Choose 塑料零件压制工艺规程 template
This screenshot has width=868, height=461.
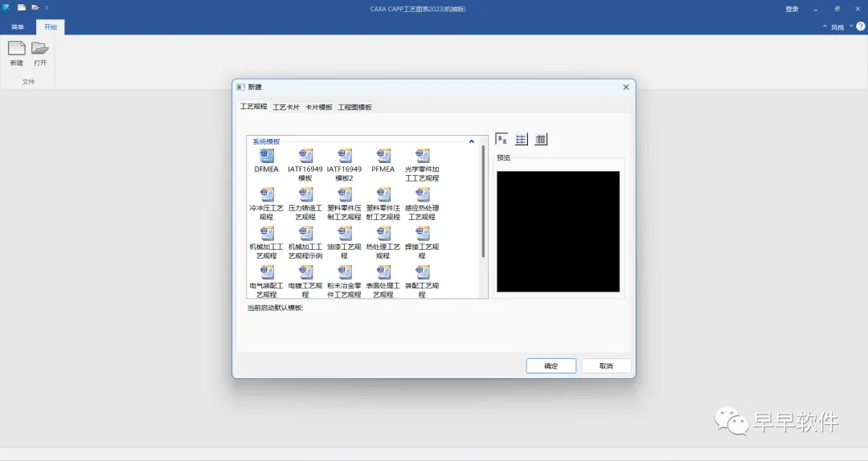pos(344,204)
